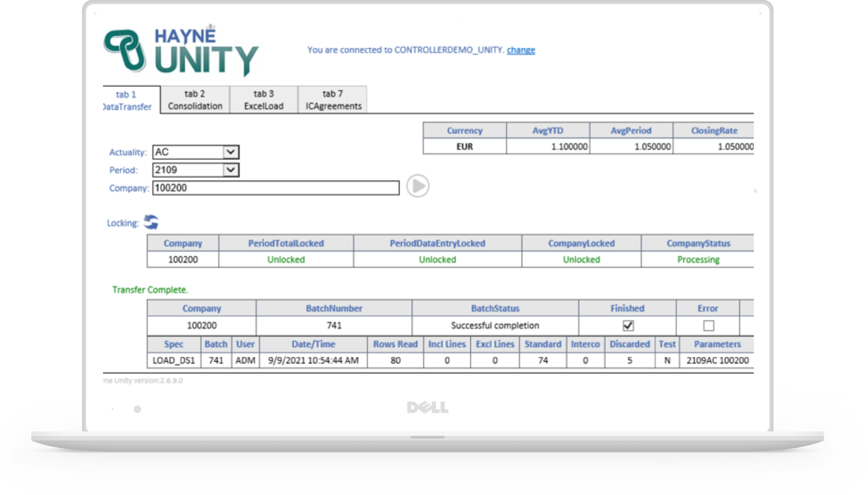Click the BatchStatus column header
This screenshot has width=868, height=495.
[495, 308]
